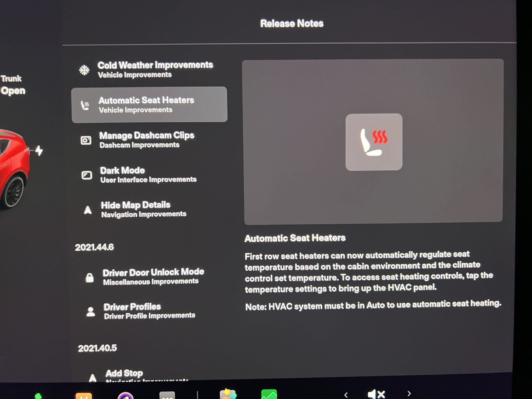Tap the charging lightning bolt on car
The width and height of the screenshot is (532, 399).
tap(39, 150)
